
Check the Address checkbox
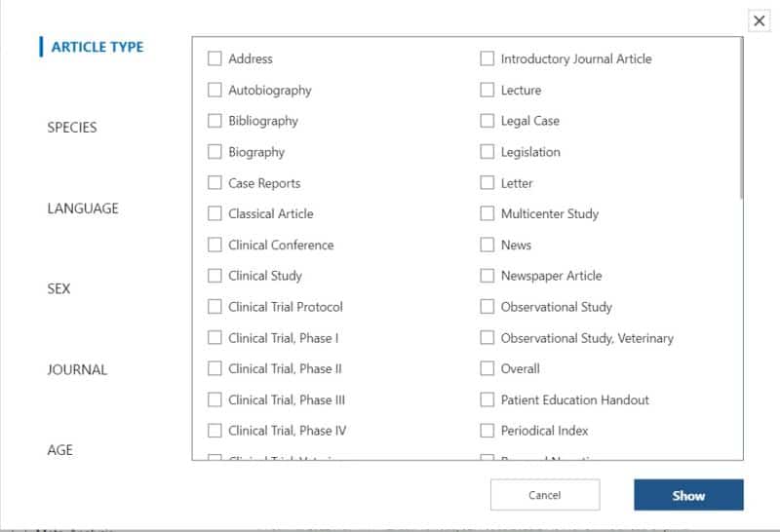click(214, 58)
